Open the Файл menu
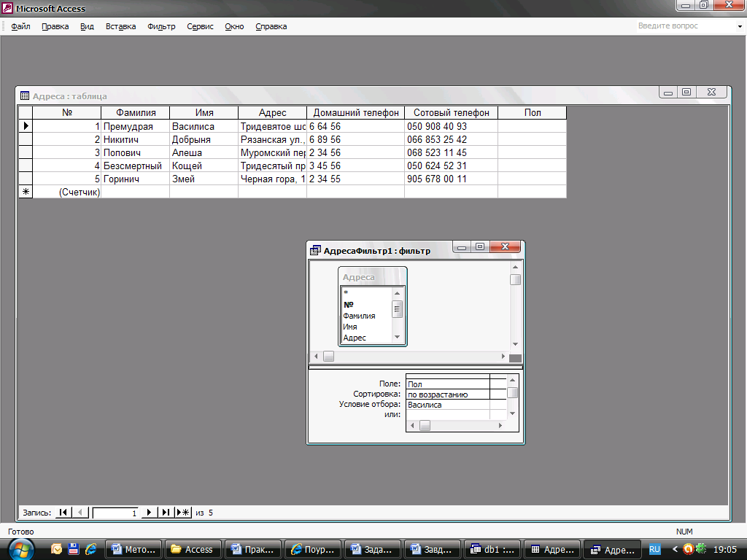The height and width of the screenshot is (560, 747). [20, 27]
